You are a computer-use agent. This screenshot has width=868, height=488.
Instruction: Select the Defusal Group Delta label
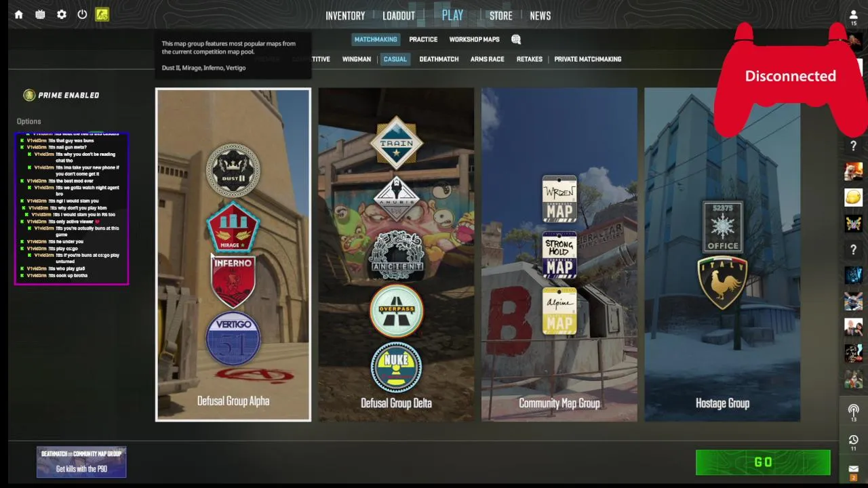396,403
